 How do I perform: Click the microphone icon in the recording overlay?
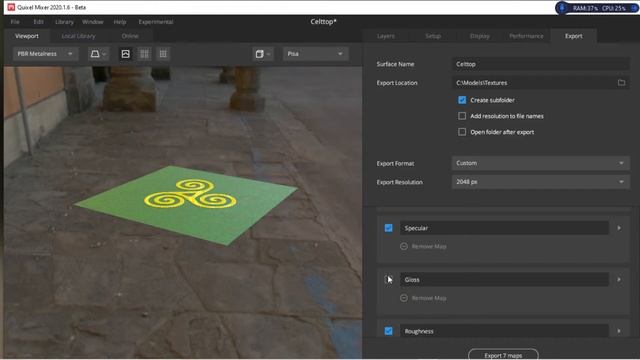pyautogui.click(x=562, y=8)
